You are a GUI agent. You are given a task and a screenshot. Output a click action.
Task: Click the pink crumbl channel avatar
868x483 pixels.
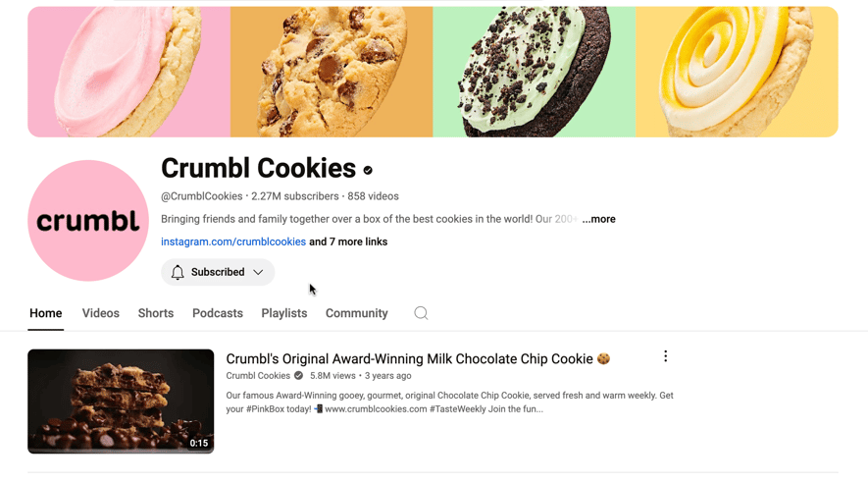point(88,221)
